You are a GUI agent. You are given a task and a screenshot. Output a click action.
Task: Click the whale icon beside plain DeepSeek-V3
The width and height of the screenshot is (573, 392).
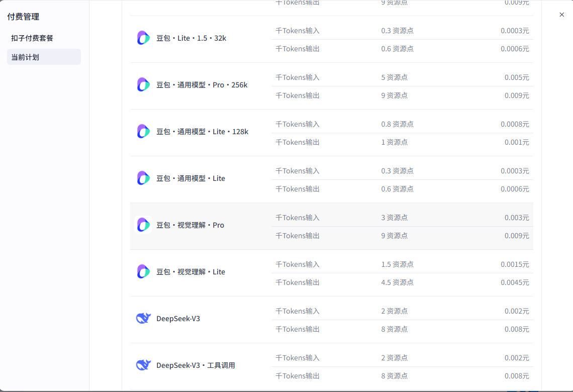(x=143, y=319)
